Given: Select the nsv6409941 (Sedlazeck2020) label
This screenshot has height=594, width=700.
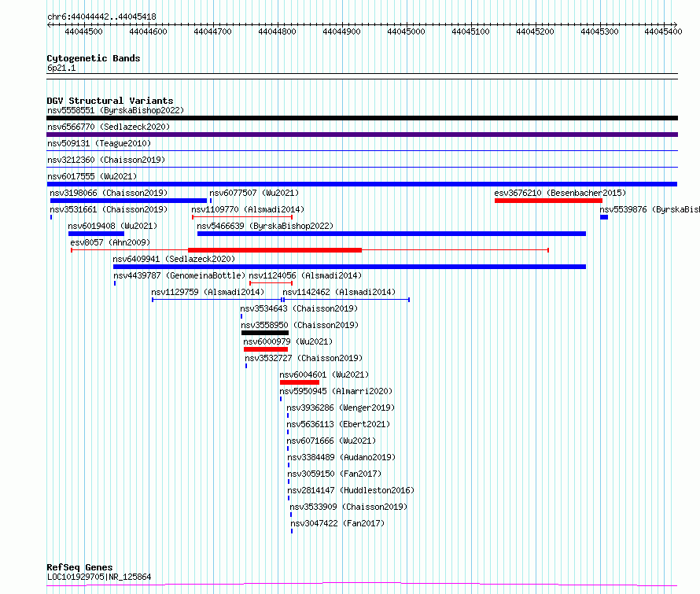Looking at the screenshot, I should coord(174,259).
